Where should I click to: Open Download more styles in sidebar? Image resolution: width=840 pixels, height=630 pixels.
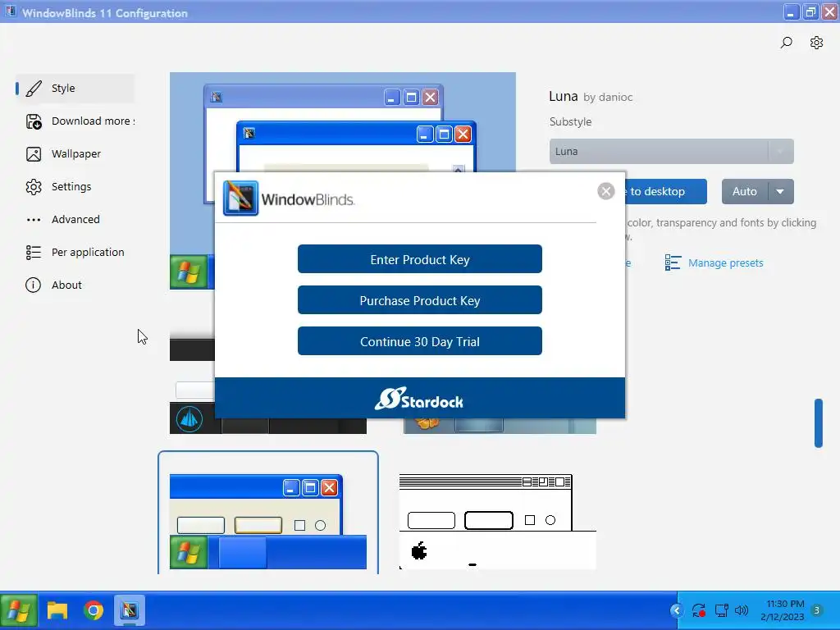pyautogui.click(x=75, y=121)
